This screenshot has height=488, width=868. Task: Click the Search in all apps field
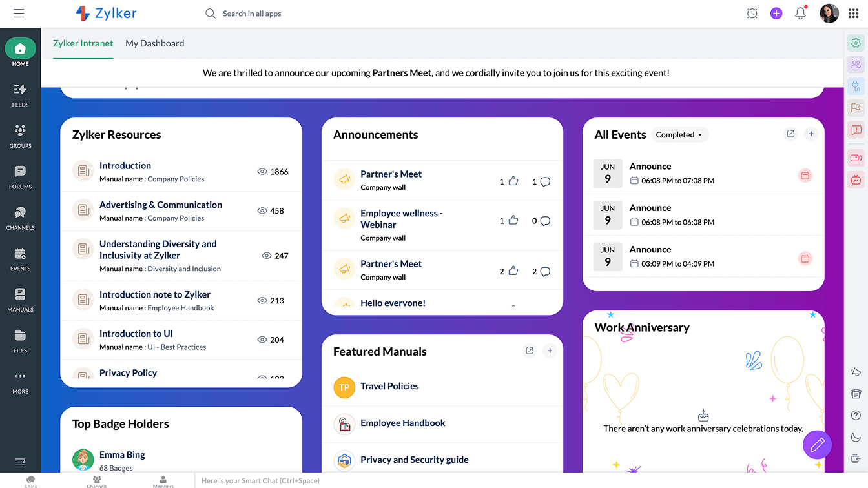point(252,14)
